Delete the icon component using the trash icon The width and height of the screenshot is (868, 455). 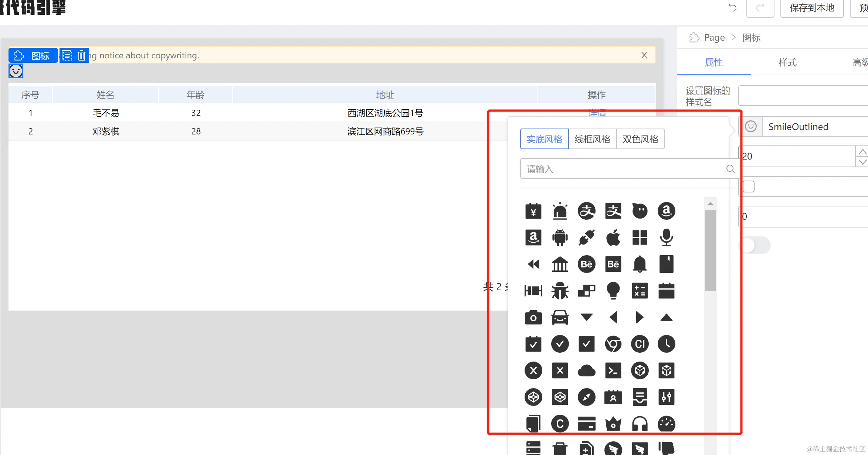click(81, 55)
